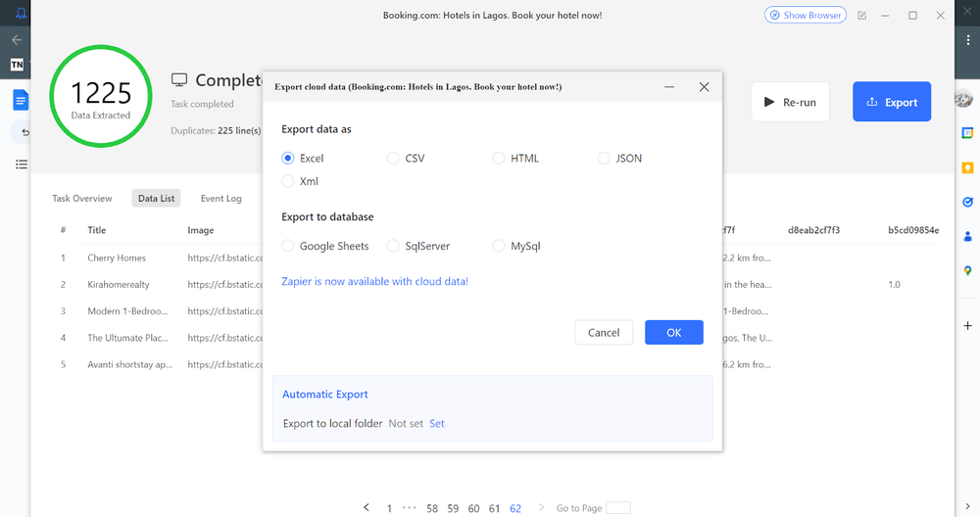Jump to page 59

(x=453, y=508)
